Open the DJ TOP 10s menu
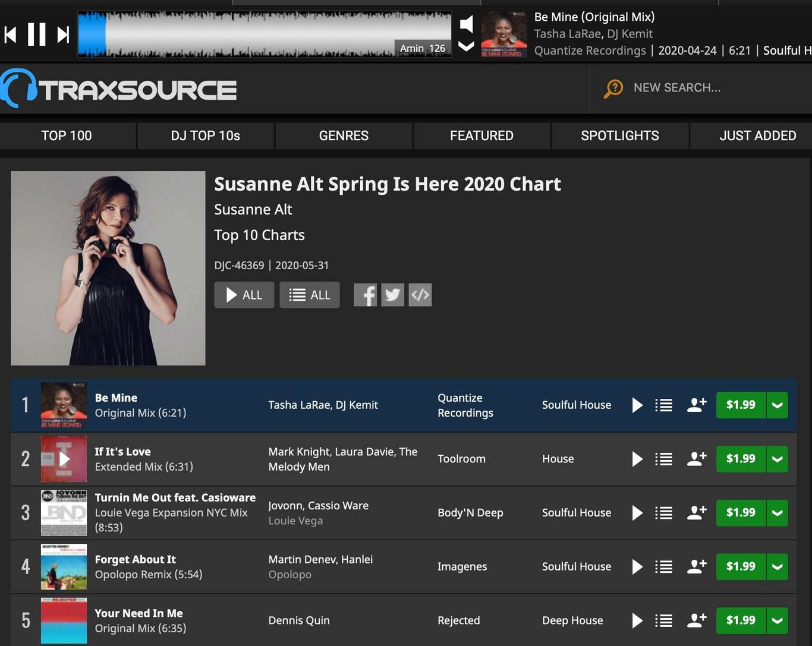The width and height of the screenshot is (812, 646). click(206, 135)
